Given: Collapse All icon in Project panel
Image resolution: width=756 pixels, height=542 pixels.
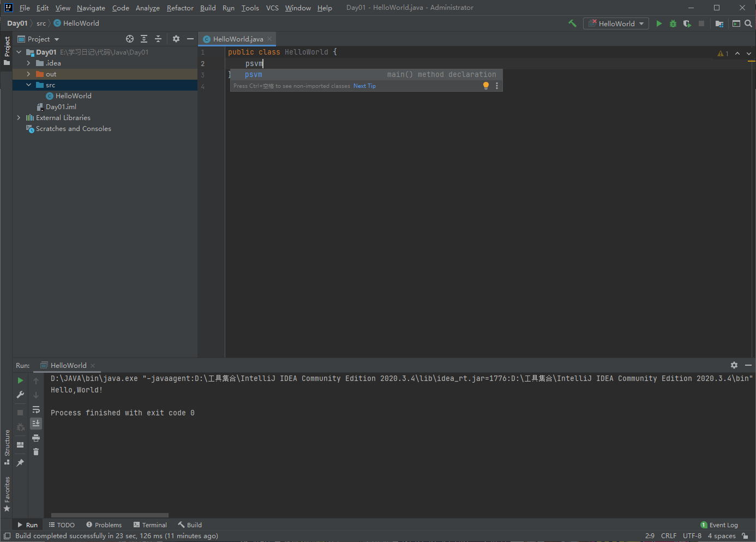Looking at the screenshot, I should tap(158, 39).
